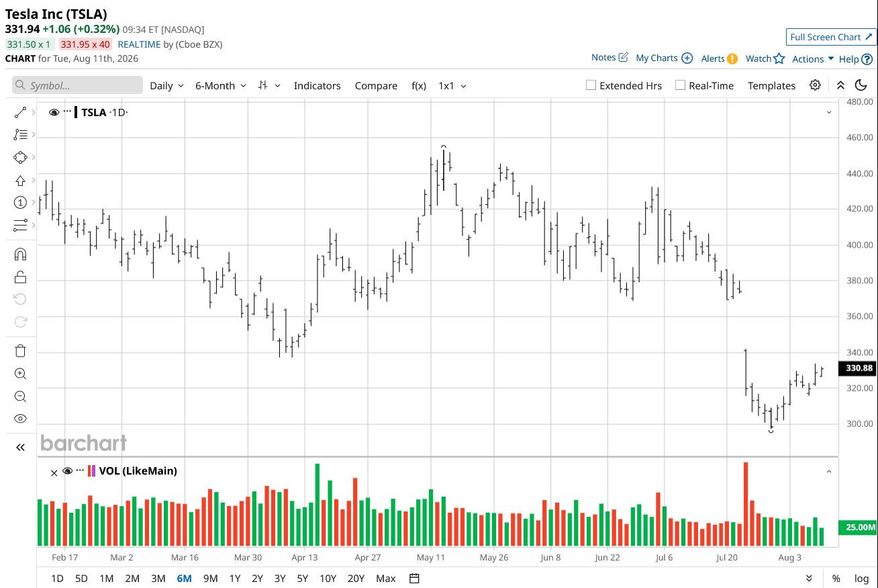Select the 3M time range
The width and height of the screenshot is (878, 588).
click(x=158, y=579)
